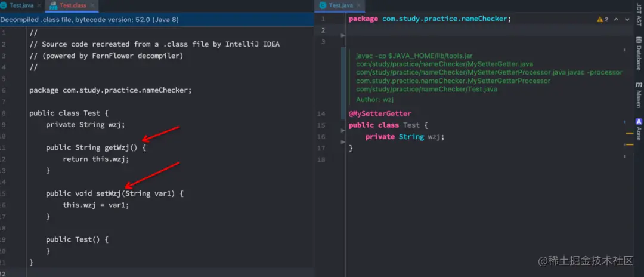Click the setWzj method declaration line
Screen dimensions: 644x277
114,193
